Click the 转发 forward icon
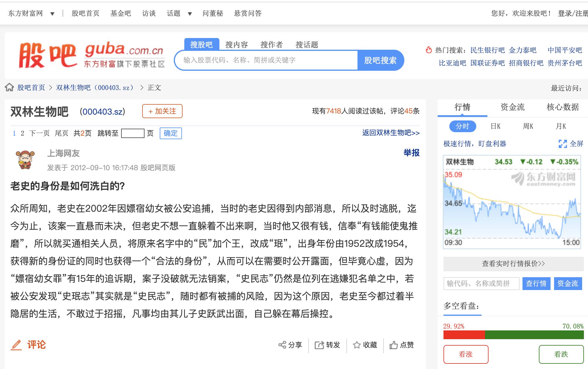The height and width of the screenshot is (369, 588). tap(319, 345)
